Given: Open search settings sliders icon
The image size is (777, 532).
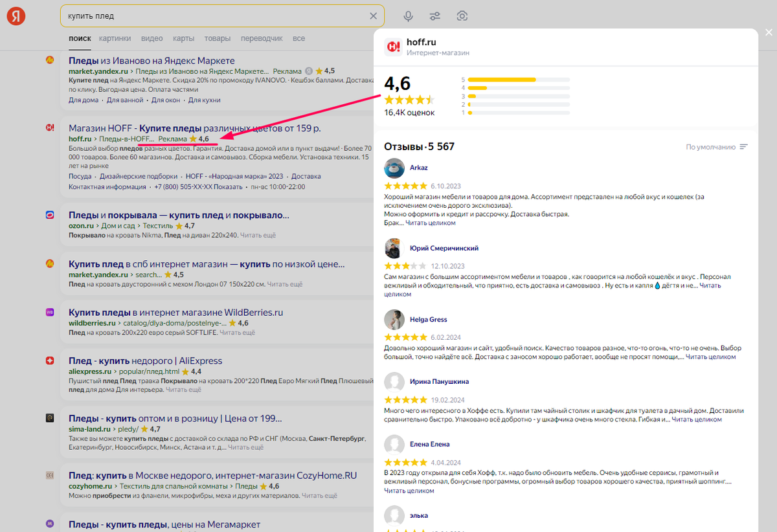Looking at the screenshot, I should 435,16.
